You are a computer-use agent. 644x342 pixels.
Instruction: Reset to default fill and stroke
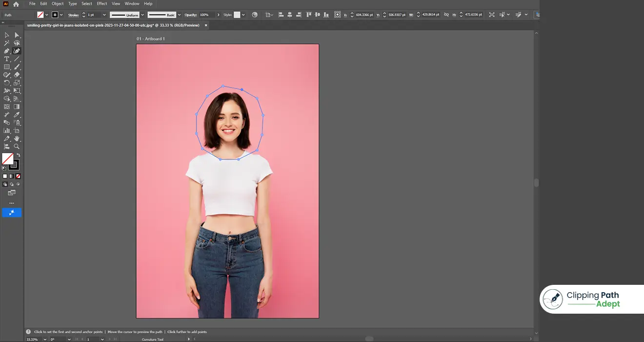point(3,168)
